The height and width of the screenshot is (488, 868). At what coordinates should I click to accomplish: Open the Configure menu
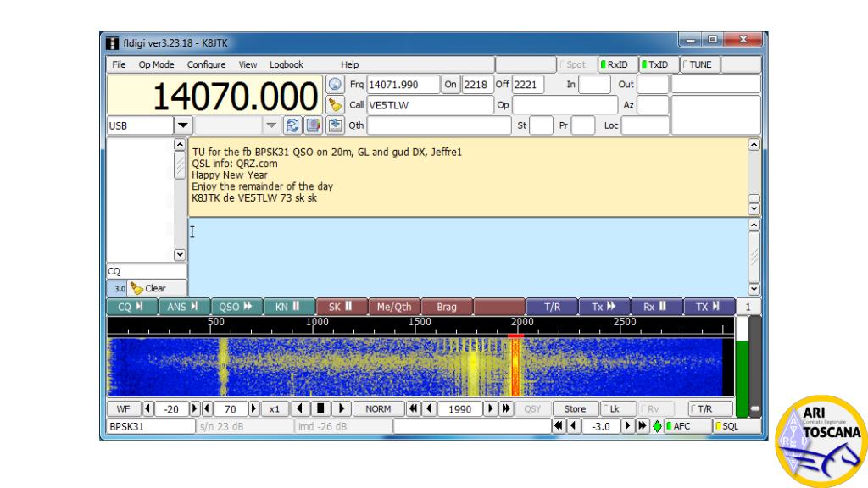click(x=206, y=64)
